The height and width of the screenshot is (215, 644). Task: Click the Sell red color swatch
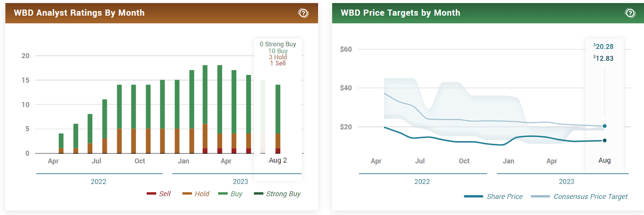click(x=151, y=194)
